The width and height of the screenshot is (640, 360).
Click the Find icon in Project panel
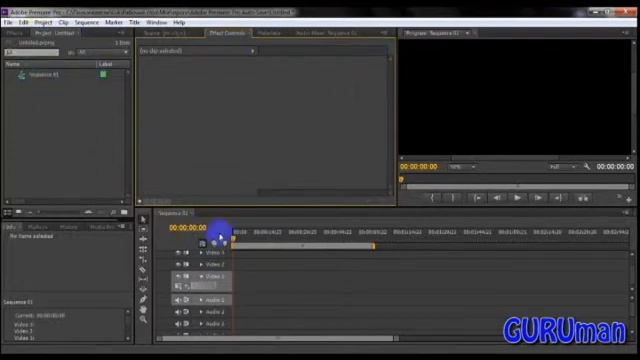coord(113,212)
